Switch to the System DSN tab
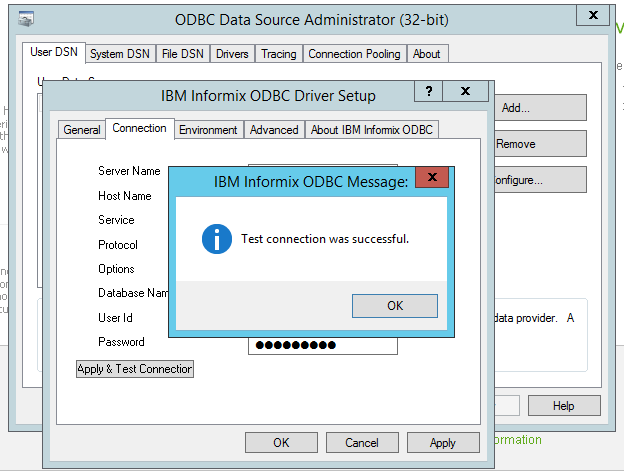This screenshot has height=472, width=624. tap(119, 54)
